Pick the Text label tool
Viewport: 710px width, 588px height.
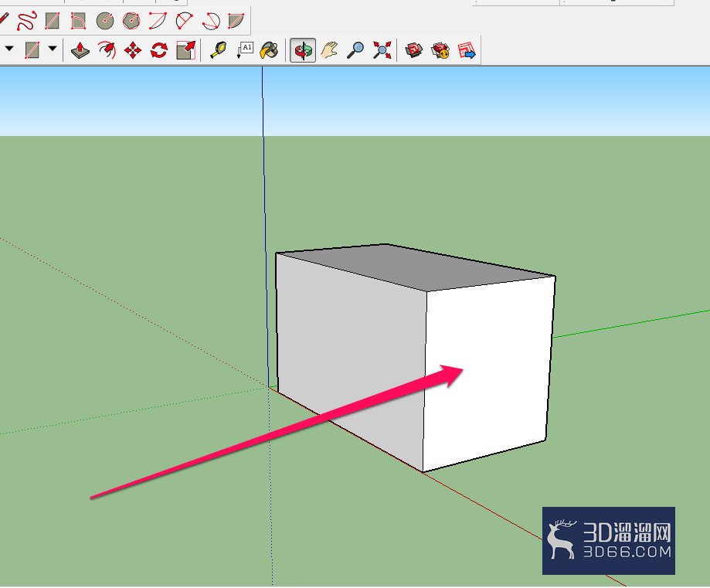[244, 50]
